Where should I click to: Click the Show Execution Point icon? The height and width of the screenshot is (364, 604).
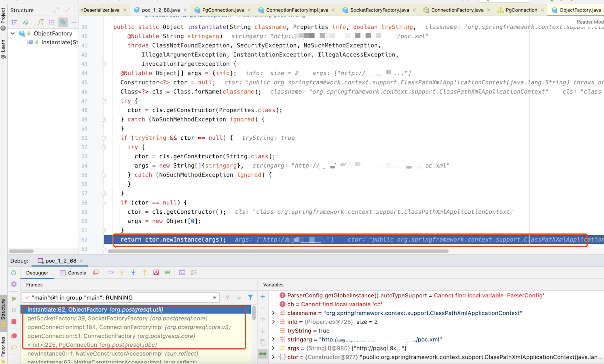(x=96, y=273)
